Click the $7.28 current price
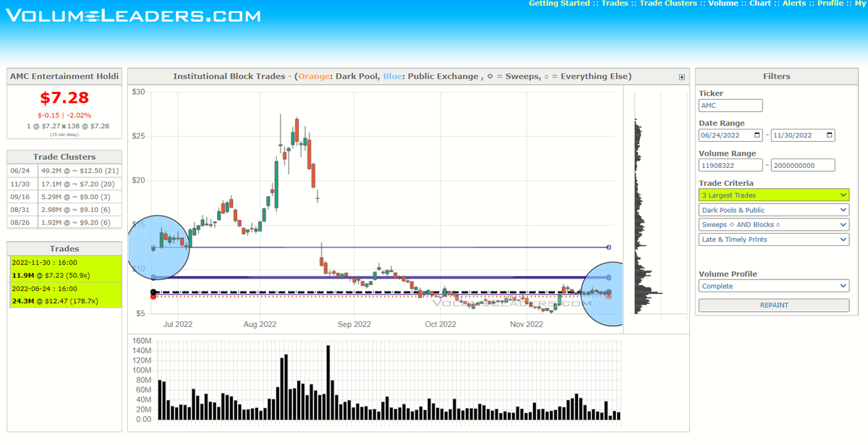This screenshot has width=868, height=445. tap(64, 97)
